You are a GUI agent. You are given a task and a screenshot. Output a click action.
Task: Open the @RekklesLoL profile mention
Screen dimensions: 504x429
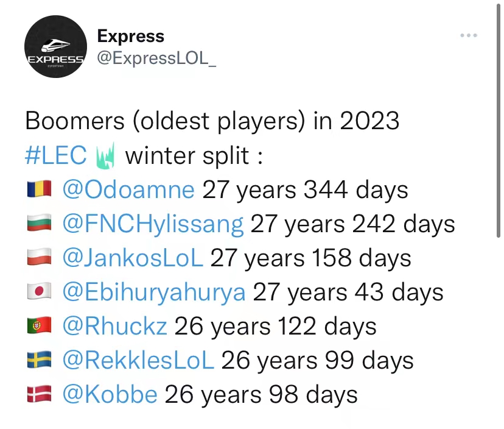tap(138, 360)
